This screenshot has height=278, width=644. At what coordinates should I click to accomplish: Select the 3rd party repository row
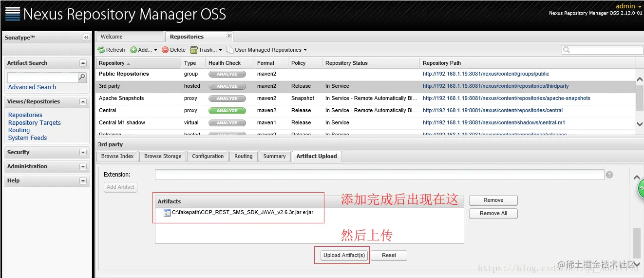click(x=366, y=86)
